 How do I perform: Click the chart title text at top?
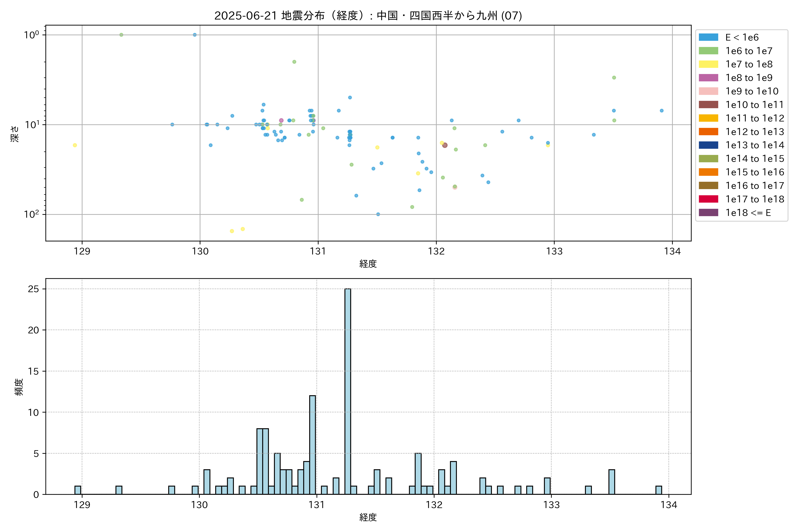(x=368, y=16)
